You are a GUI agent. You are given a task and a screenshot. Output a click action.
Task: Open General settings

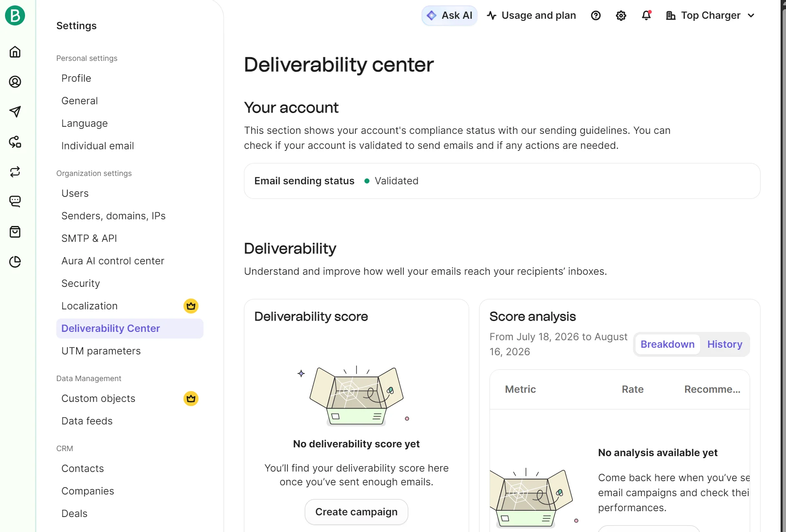80,101
